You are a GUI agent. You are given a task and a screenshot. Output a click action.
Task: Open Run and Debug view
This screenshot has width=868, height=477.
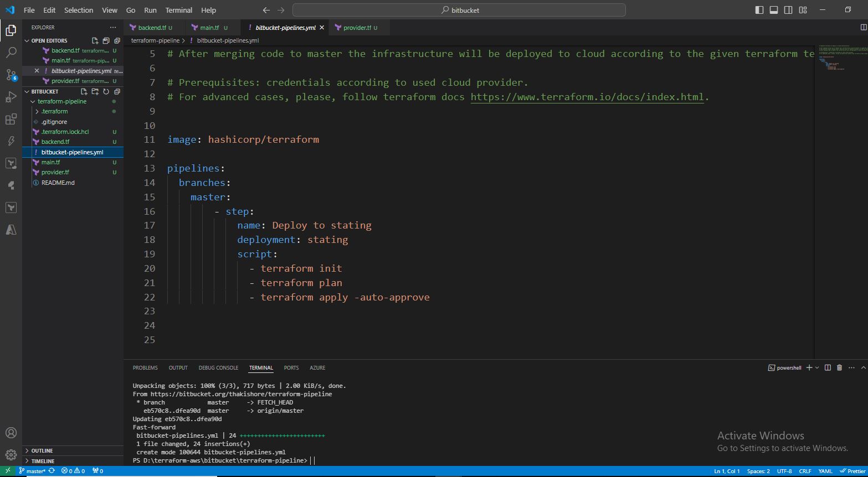[x=11, y=97]
